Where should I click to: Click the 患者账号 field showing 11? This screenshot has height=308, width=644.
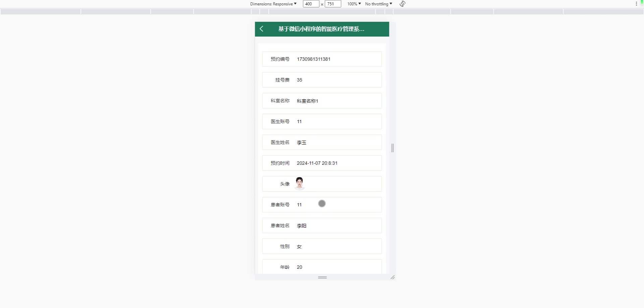pyautogui.click(x=322, y=205)
